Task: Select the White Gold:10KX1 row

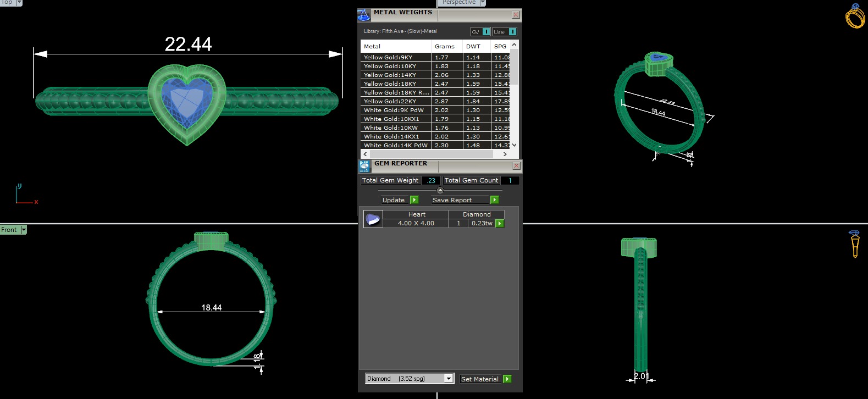Action: point(435,119)
